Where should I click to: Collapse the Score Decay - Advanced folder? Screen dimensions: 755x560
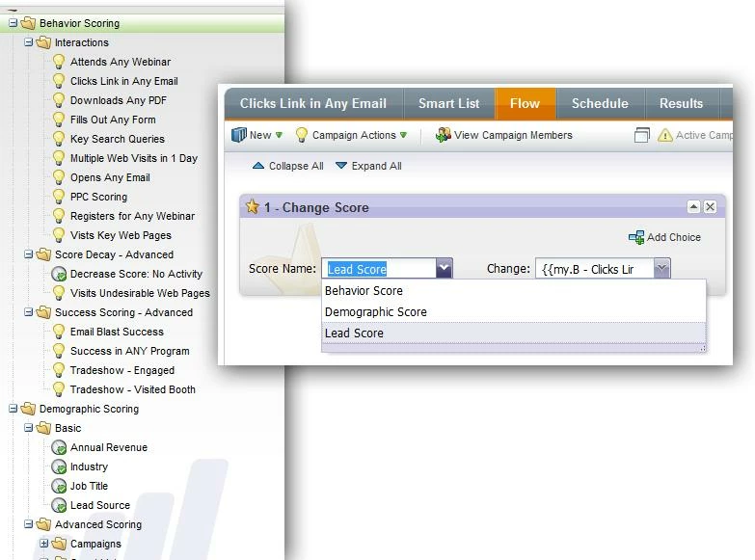click(28, 253)
